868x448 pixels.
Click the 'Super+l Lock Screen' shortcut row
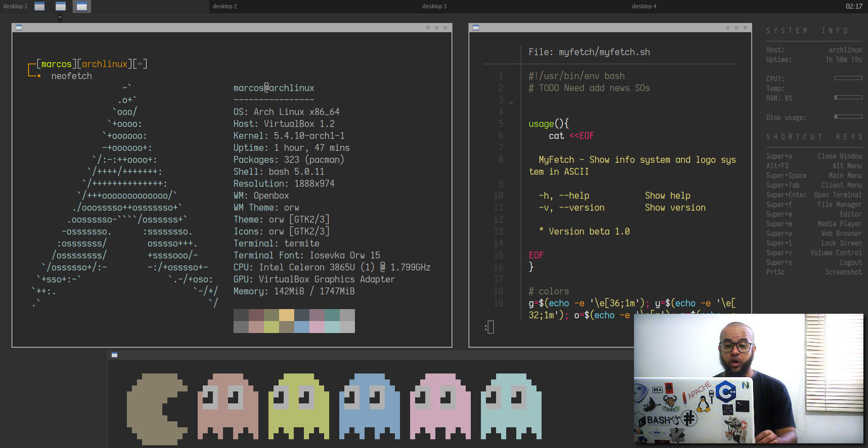coord(814,243)
